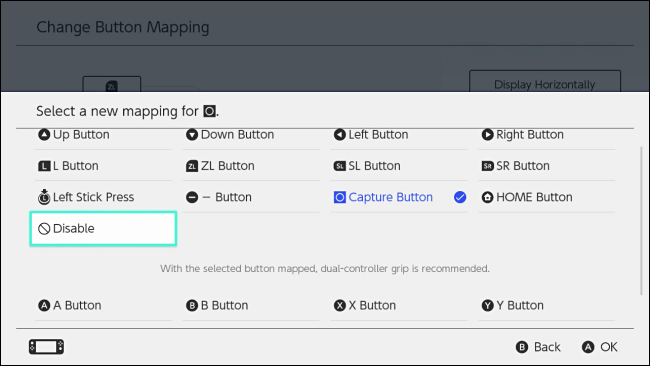Click Display Horizontally in background screen
This screenshot has width=650, height=366.
coord(545,82)
